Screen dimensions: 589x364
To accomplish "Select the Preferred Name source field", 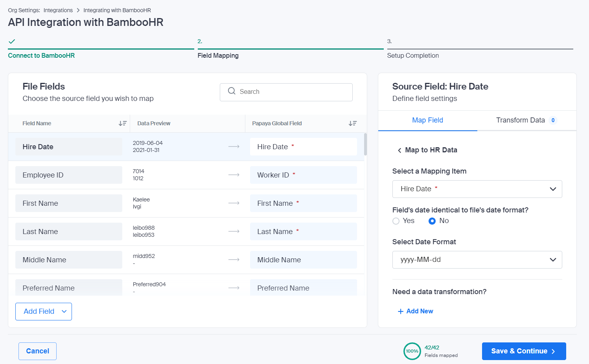I will pyautogui.click(x=69, y=287).
